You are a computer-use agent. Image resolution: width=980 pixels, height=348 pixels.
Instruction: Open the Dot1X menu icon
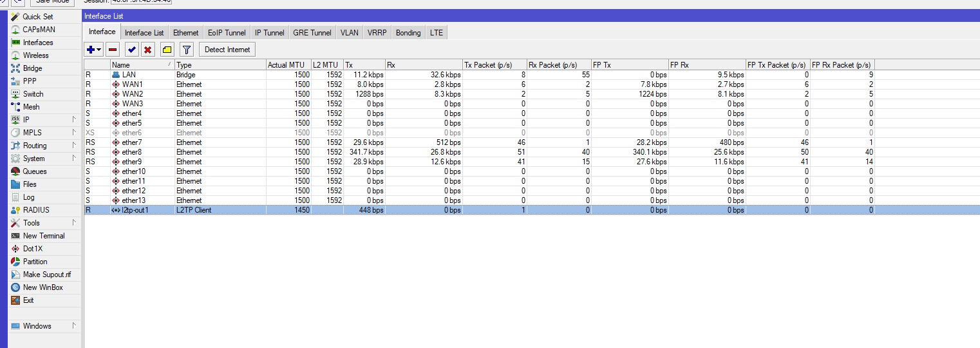coord(16,249)
